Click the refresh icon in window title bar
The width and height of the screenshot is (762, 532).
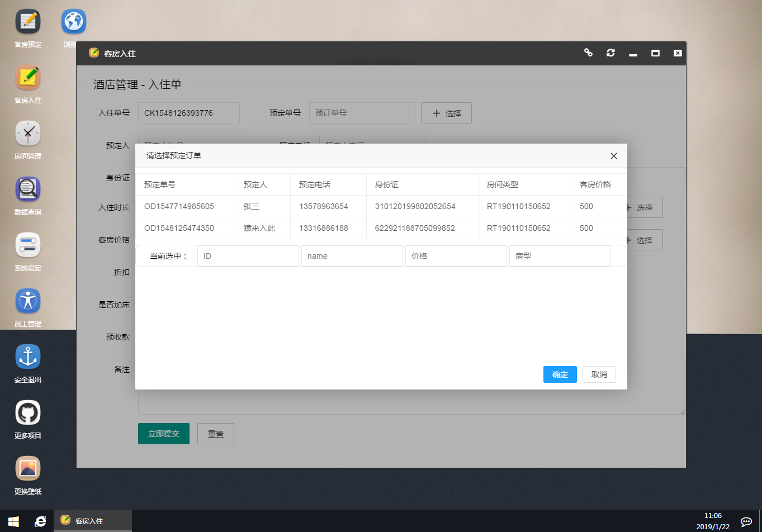point(610,53)
